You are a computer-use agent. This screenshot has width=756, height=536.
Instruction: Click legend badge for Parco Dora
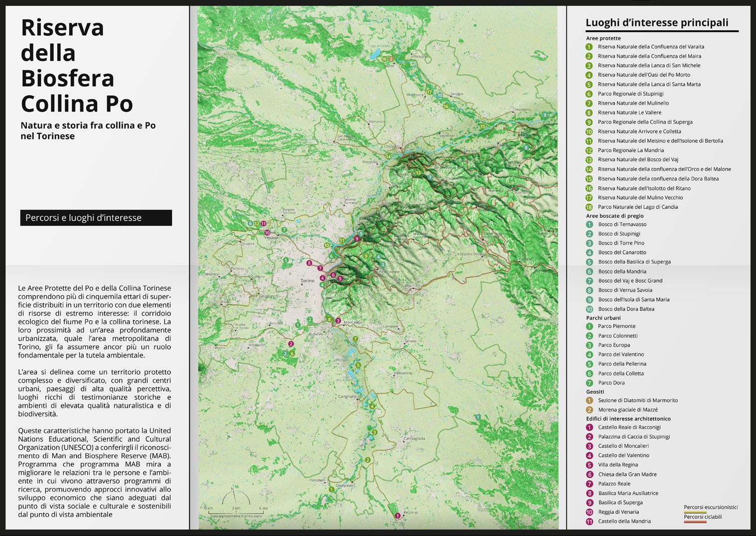pyautogui.click(x=590, y=383)
